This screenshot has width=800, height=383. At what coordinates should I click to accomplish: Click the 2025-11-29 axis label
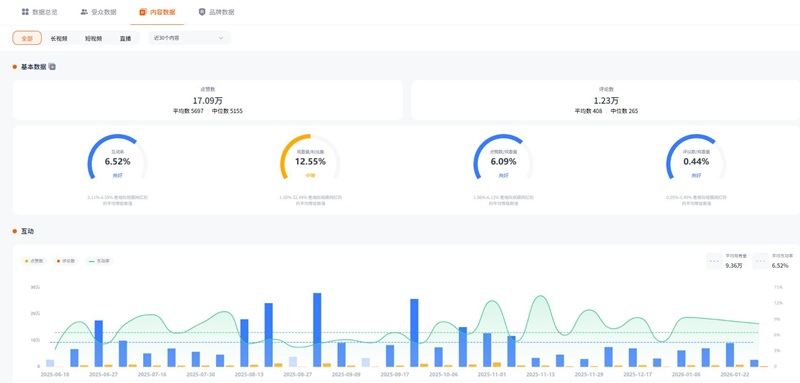point(589,374)
